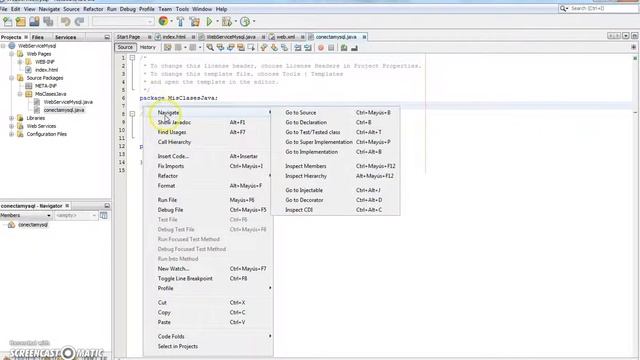The width and height of the screenshot is (640, 360).
Task: Open the Members dropdown in Navigator
Action: pos(26,215)
